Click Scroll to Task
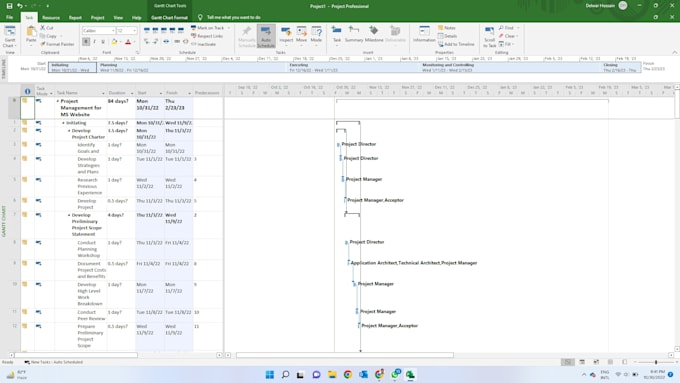This screenshot has width=680, height=383. tap(489, 36)
